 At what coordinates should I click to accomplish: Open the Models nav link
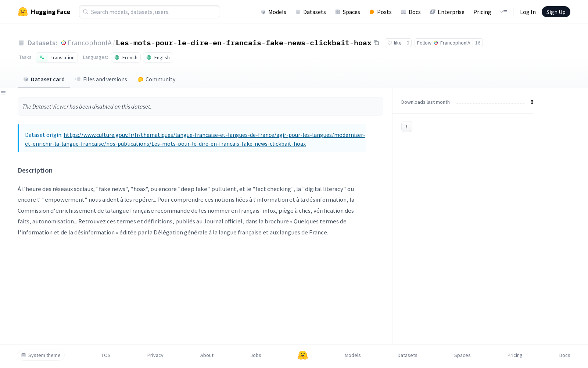tap(273, 12)
